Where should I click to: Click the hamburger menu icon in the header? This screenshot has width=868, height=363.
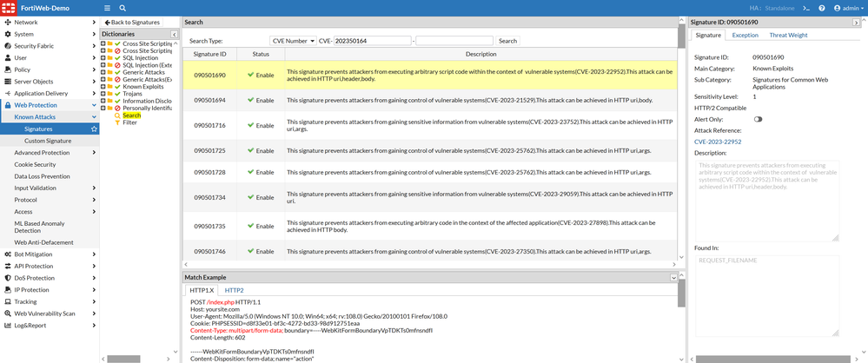106,7
